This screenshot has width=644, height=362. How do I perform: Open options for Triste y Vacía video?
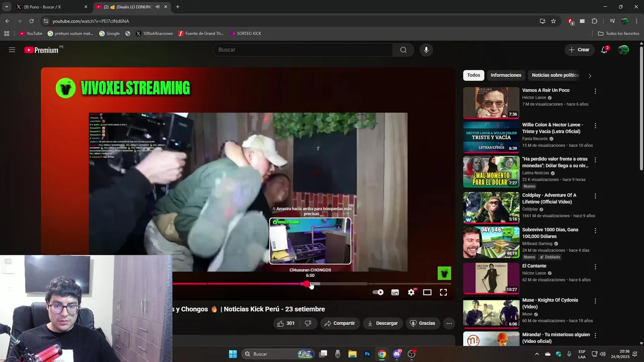(595, 126)
